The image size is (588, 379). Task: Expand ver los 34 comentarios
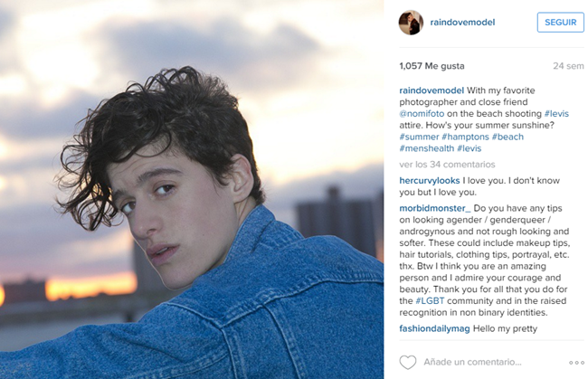447,165
